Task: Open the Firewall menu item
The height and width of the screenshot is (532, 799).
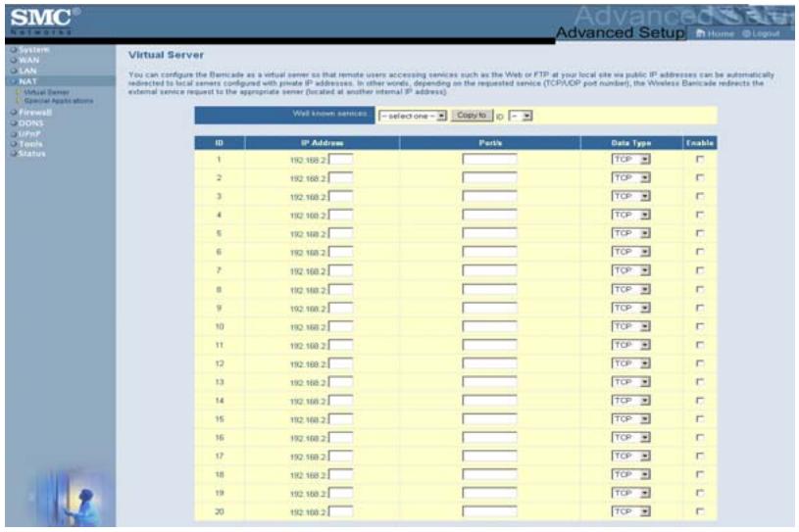Action: pyautogui.click(x=35, y=112)
